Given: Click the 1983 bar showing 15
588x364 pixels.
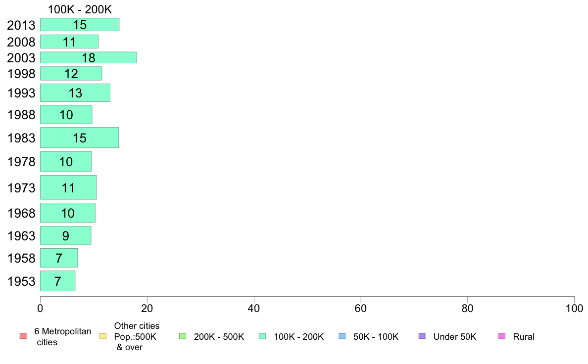Looking at the screenshot, I should [80, 137].
